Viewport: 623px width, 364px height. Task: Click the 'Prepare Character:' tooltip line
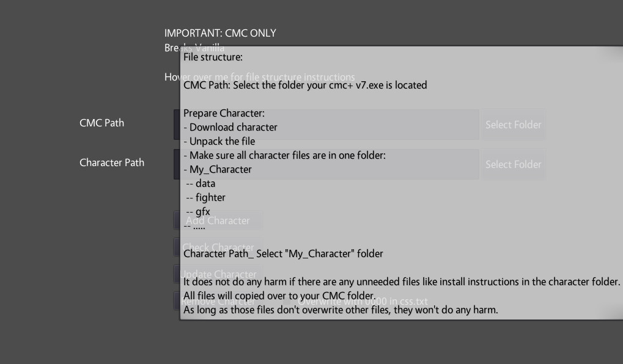tap(224, 113)
